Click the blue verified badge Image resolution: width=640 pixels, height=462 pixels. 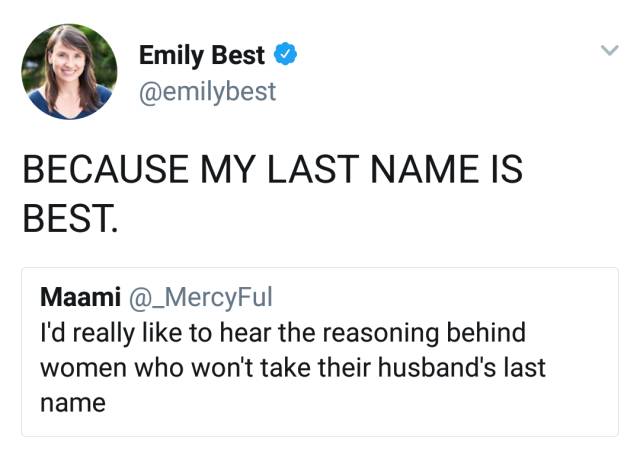pyautogui.click(x=288, y=54)
